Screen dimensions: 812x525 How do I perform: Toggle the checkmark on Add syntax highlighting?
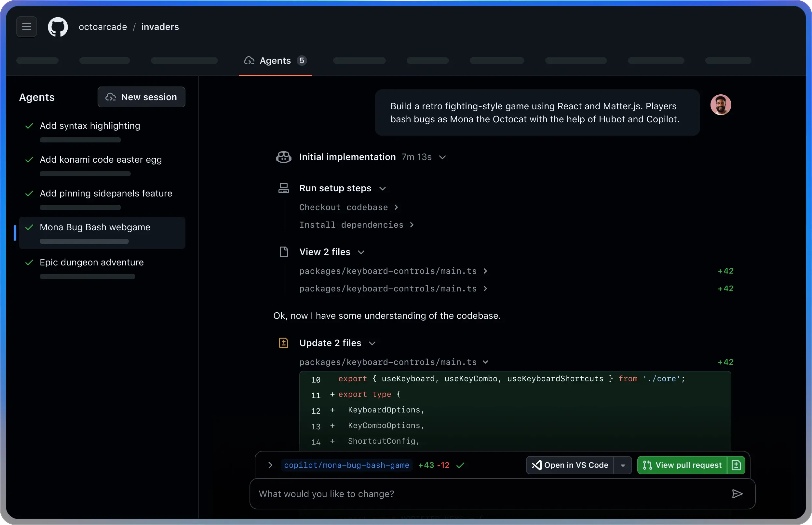29,126
